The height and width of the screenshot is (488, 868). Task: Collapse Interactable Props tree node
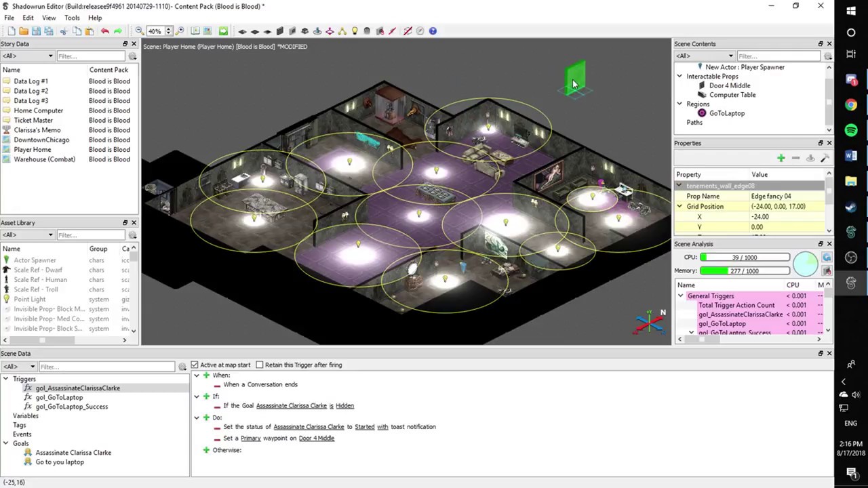point(679,77)
